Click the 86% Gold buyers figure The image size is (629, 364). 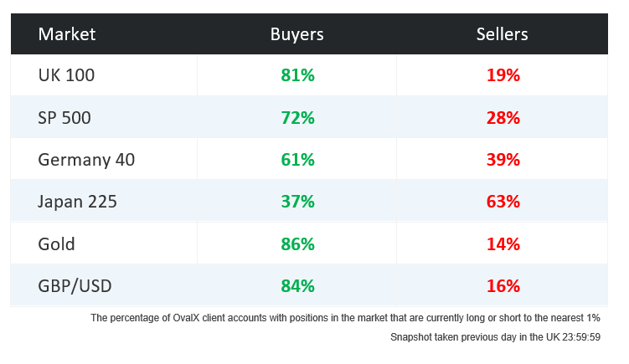click(x=297, y=244)
